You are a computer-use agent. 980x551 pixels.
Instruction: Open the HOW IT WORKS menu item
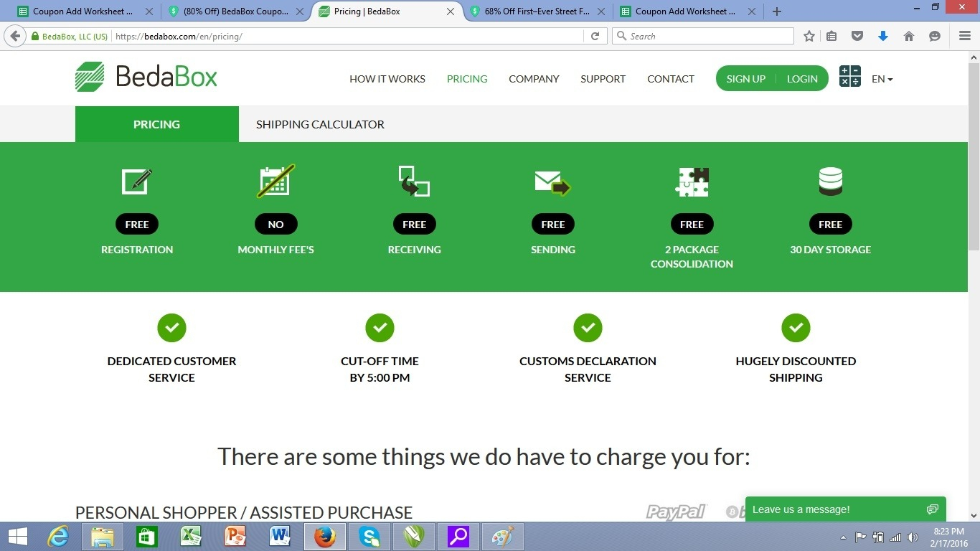(387, 79)
